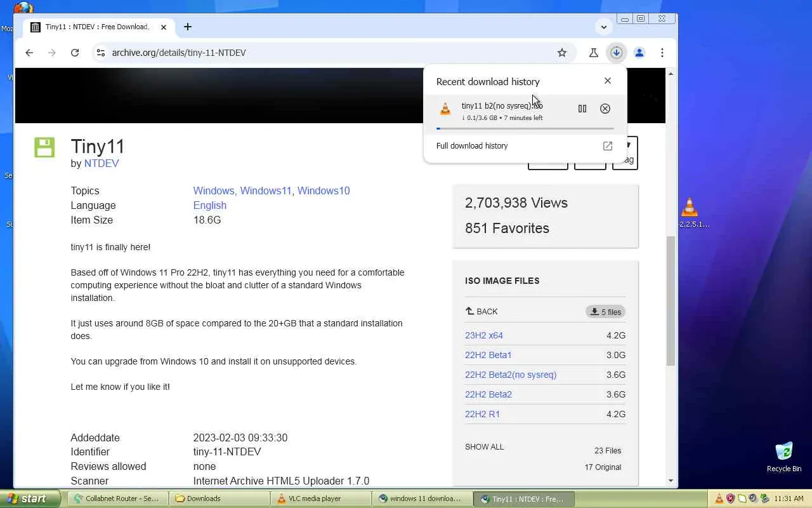
Task: Click the Downloads toolbar icon in Chrome
Action: tap(617, 53)
